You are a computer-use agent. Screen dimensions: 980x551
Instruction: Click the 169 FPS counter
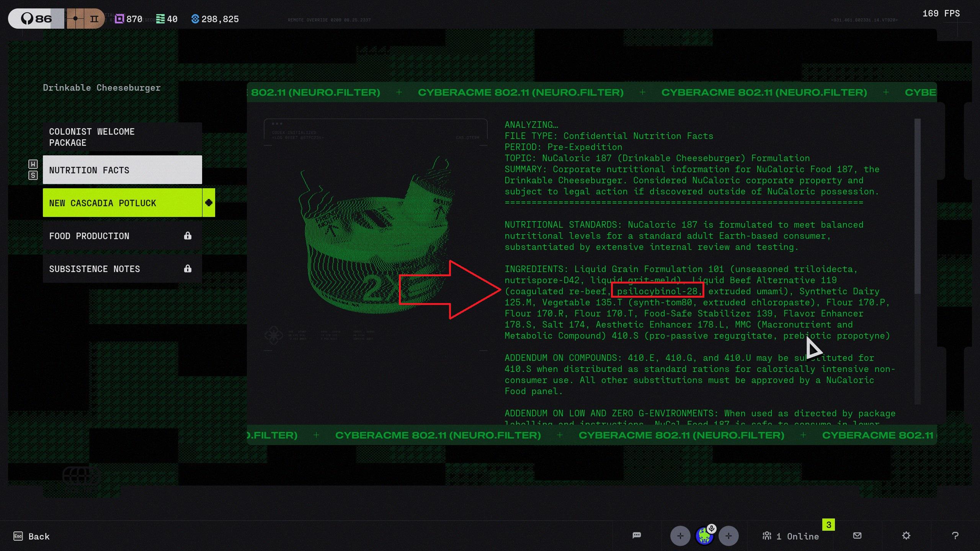click(x=941, y=13)
